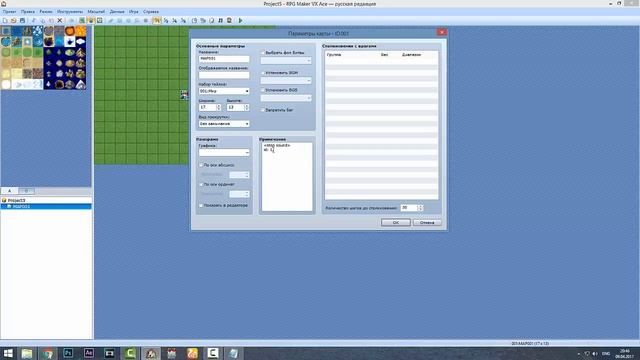Viewport: 640px width, 360px height.
Task: Adjust the steps-until-encounter stepper
Action: (420, 208)
